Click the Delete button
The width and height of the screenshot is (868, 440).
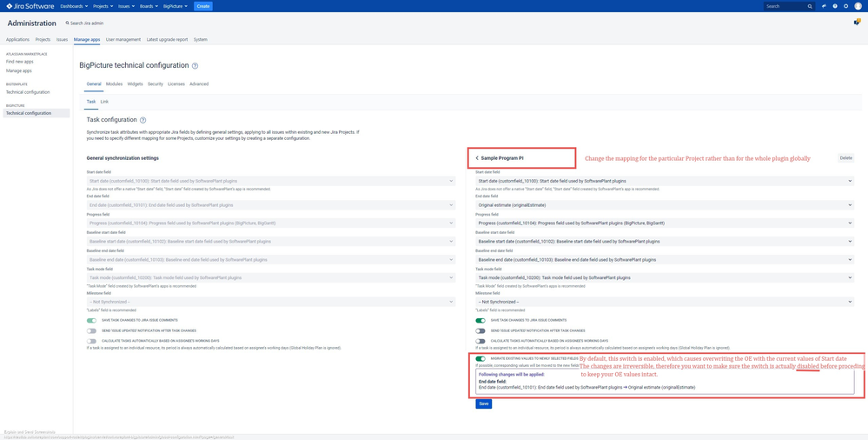846,158
